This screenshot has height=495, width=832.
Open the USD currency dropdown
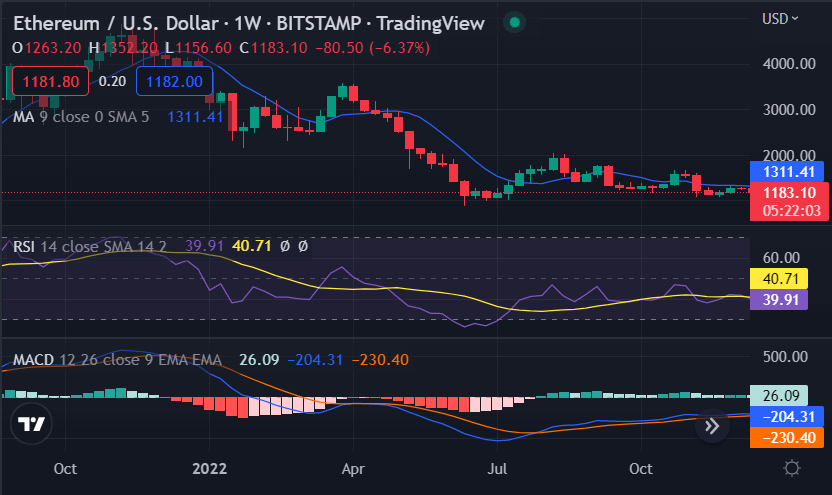780,19
